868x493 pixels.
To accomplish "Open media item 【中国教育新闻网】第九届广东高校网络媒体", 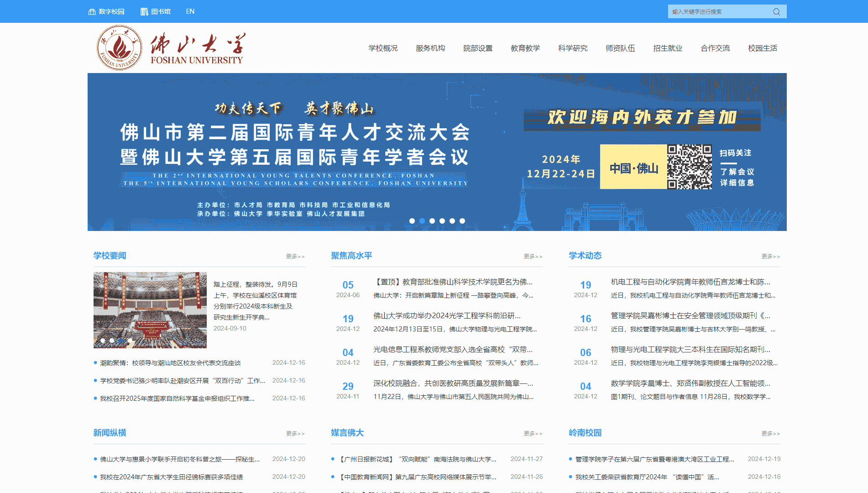I will (x=417, y=477).
